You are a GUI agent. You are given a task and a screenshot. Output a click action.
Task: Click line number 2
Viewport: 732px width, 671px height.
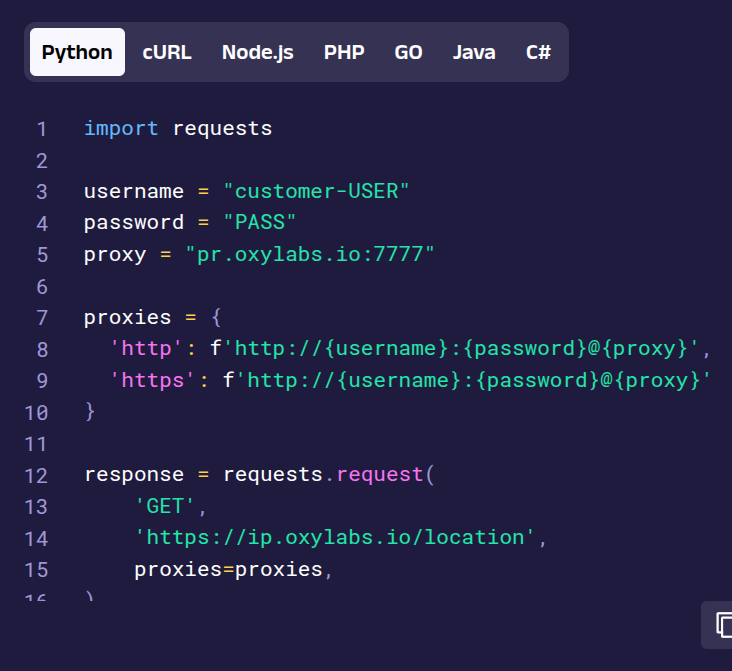tap(42, 161)
